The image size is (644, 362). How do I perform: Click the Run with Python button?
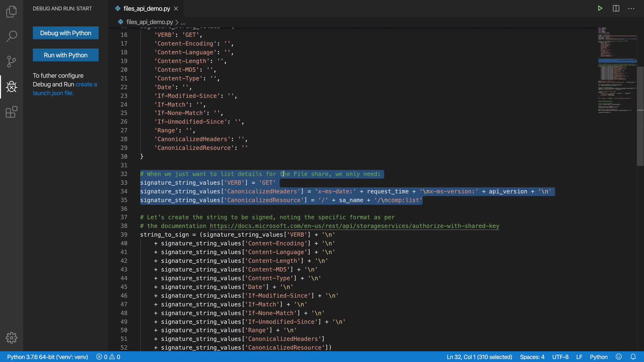(x=66, y=55)
